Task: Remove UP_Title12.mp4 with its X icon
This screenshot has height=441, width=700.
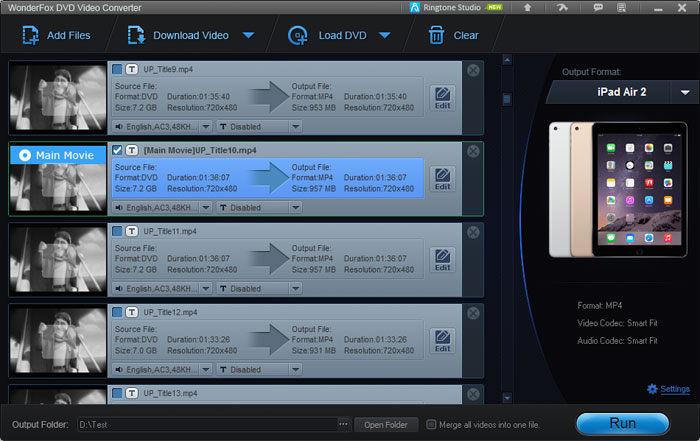Action: (x=473, y=313)
